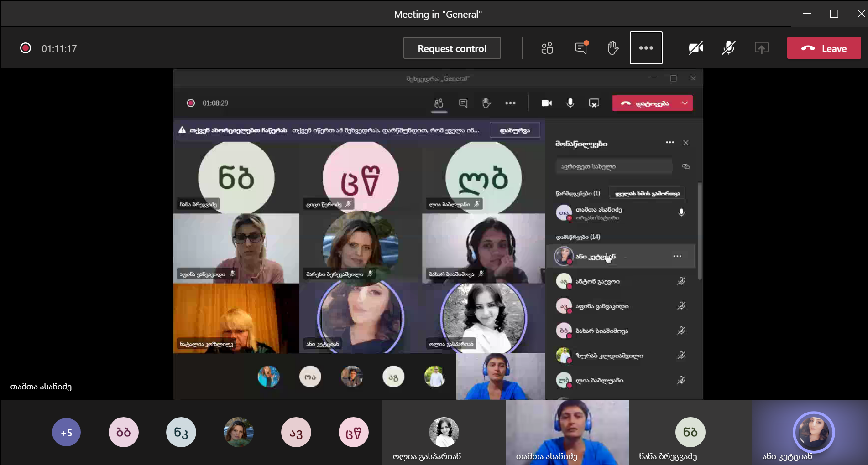Click the ბახარ ბიაშიმოვა video tile

[483, 248]
